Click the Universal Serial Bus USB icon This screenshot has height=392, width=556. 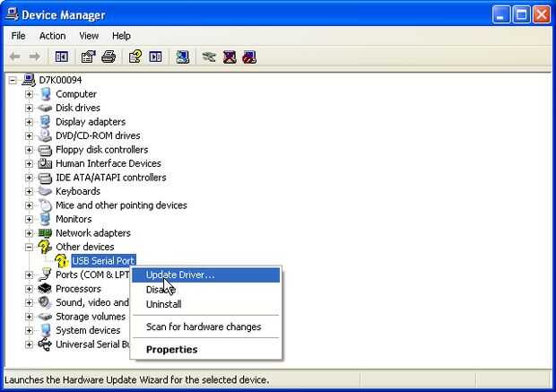[x=45, y=344]
